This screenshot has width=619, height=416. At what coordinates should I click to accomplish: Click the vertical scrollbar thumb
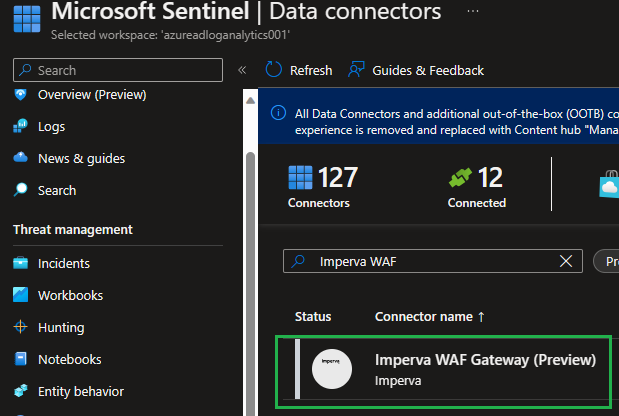[250, 282]
